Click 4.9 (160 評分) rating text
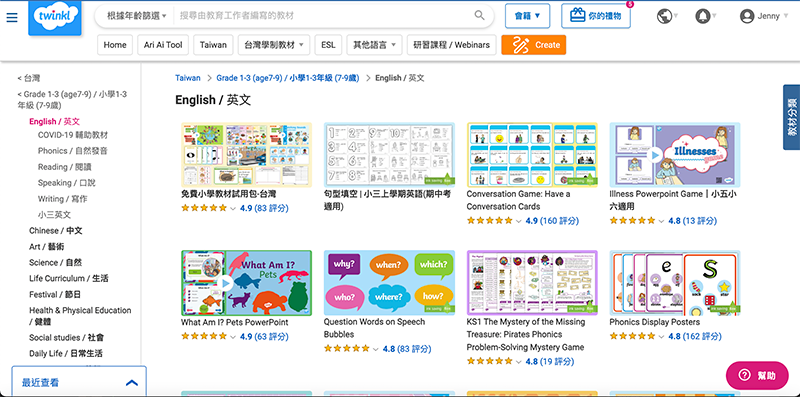Viewport: 800px width, 397px height. coord(552,221)
